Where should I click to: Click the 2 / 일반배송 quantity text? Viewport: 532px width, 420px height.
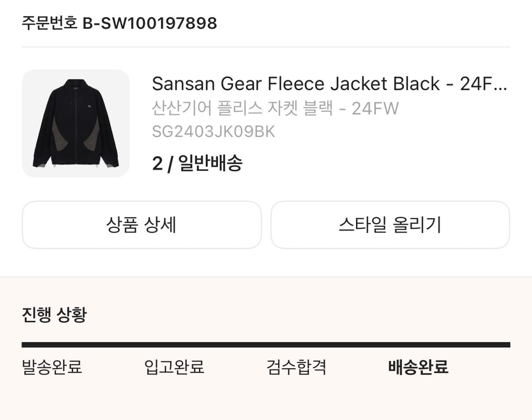(x=198, y=163)
